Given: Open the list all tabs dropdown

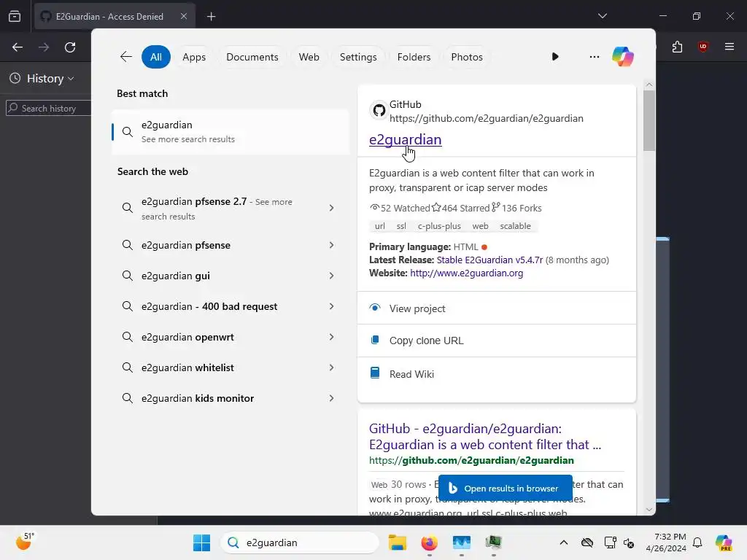Looking at the screenshot, I should click(x=602, y=16).
